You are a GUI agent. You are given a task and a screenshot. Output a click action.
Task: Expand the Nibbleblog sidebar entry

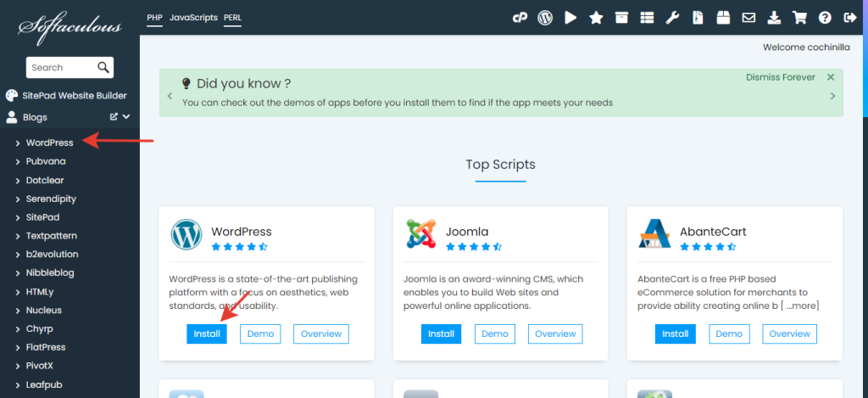[x=19, y=273]
